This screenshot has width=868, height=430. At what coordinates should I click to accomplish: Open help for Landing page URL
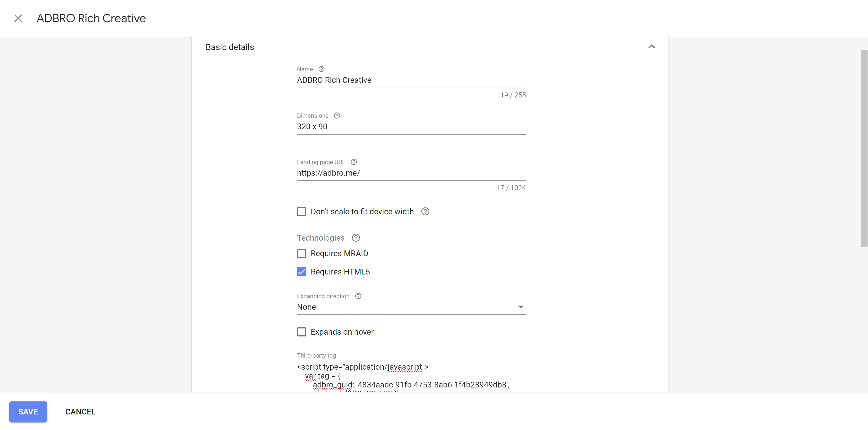point(354,162)
